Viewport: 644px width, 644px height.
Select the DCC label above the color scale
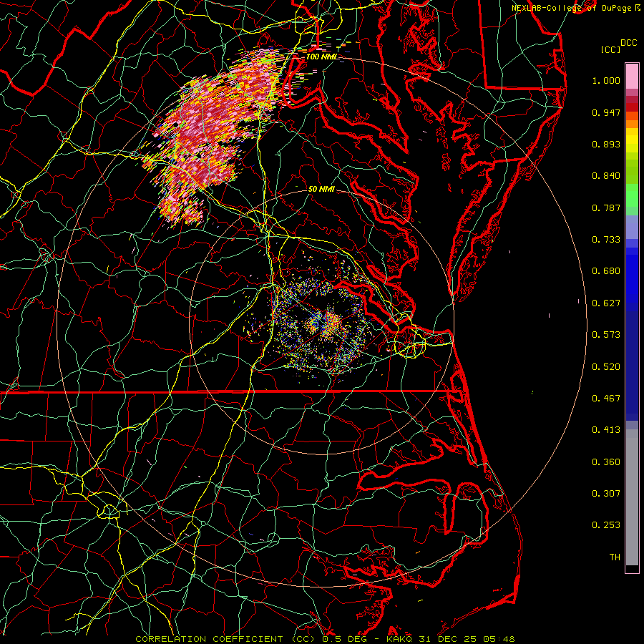628,43
